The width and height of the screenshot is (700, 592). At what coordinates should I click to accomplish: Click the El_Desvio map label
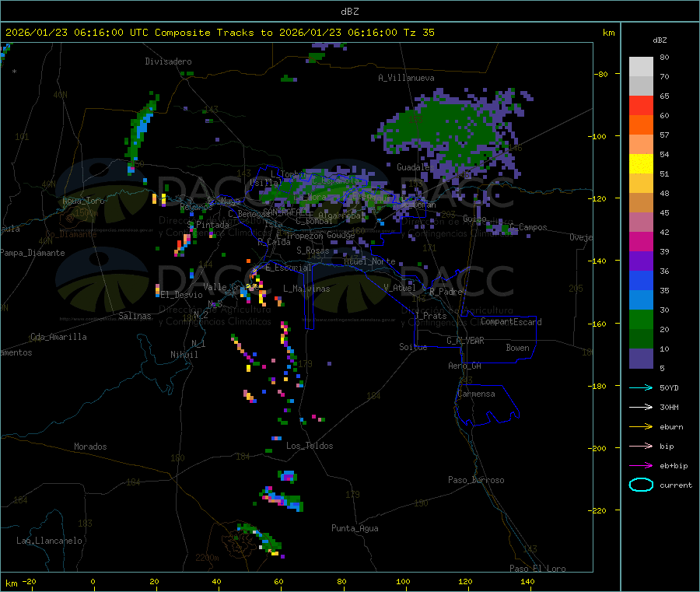[x=182, y=295]
